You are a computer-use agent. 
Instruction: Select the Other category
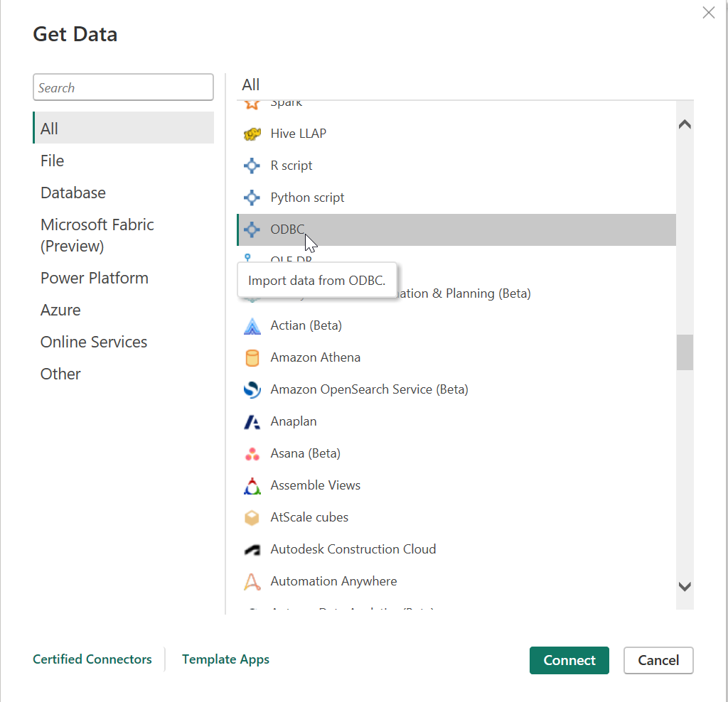click(x=124, y=374)
